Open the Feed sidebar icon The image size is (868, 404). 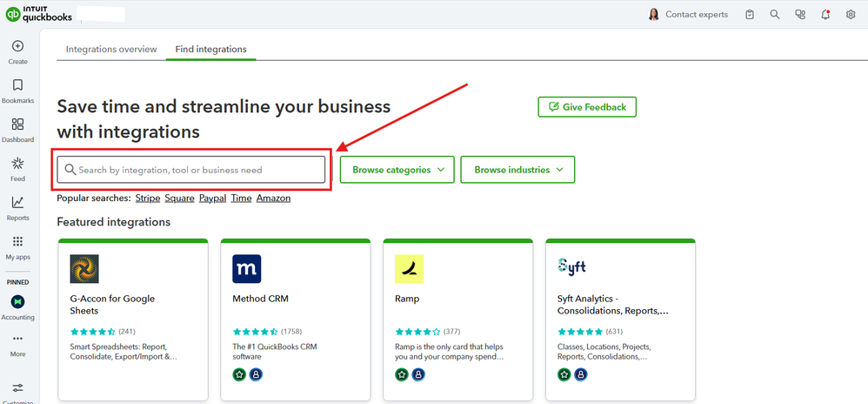click(x=17, y=163)
